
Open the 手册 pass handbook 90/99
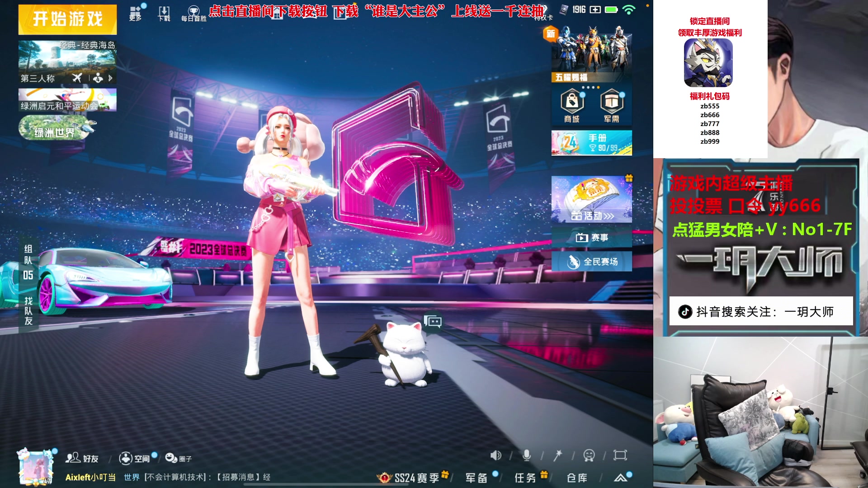[591, 143]
